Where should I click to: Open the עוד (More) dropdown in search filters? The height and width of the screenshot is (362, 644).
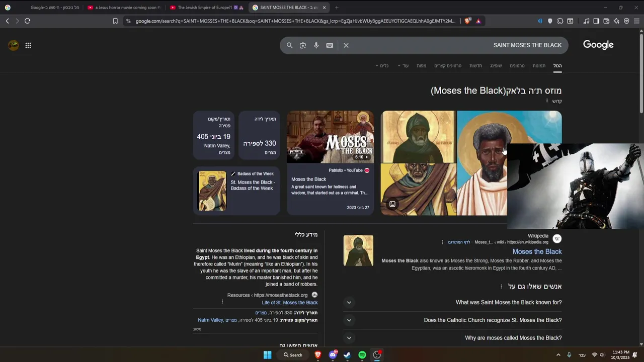click(403, 66)
